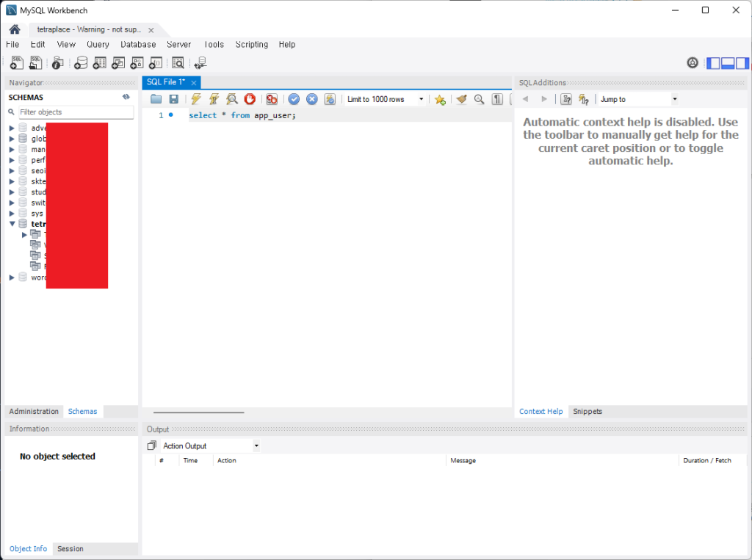Switch to the Session tab

[70, 548]
